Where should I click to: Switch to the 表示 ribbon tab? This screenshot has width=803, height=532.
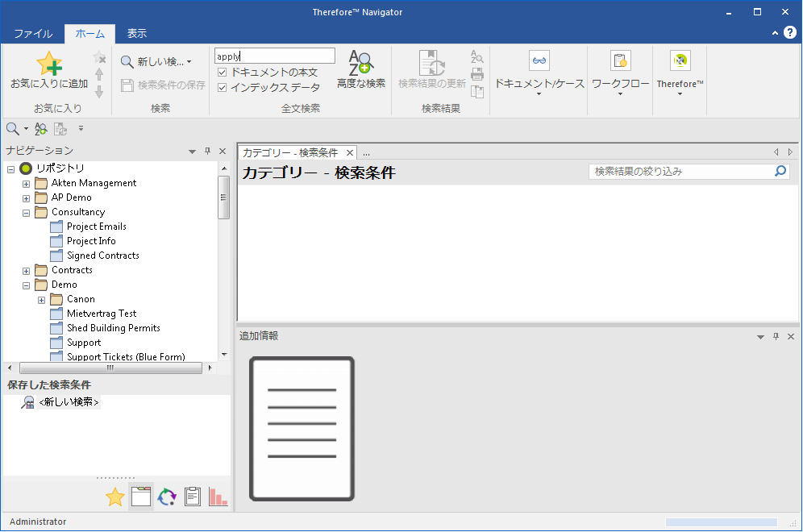[x=137, y=34]
